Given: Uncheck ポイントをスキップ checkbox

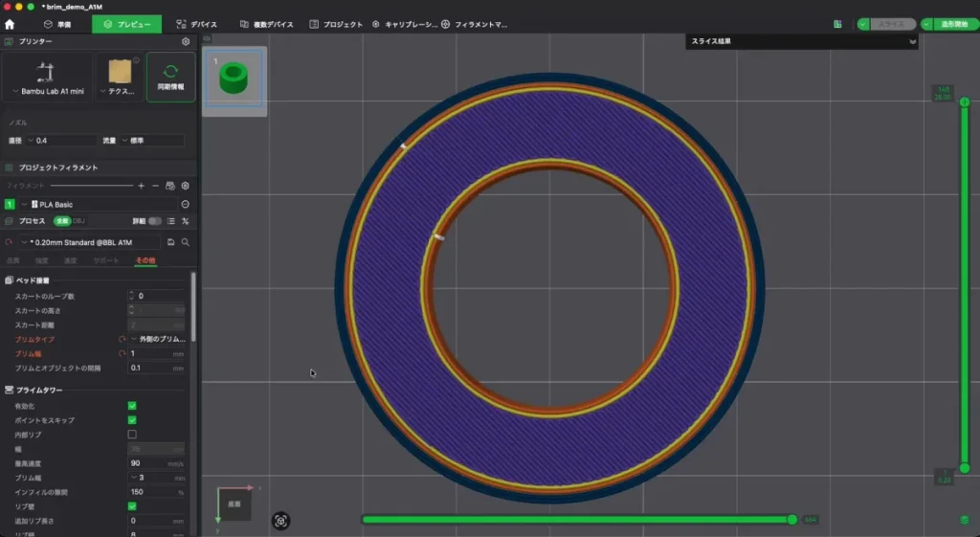Looking at the screenshot, I should 132,420.
